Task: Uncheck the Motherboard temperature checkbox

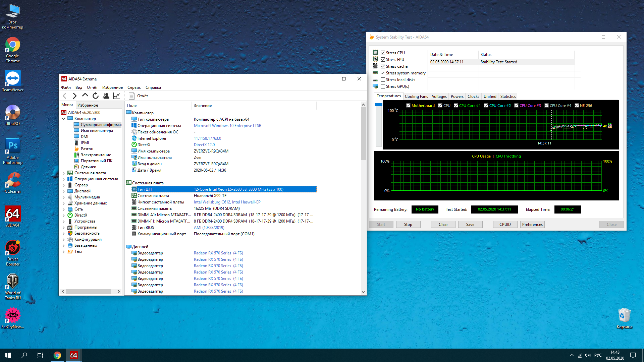Action: [x=408, y=106]
